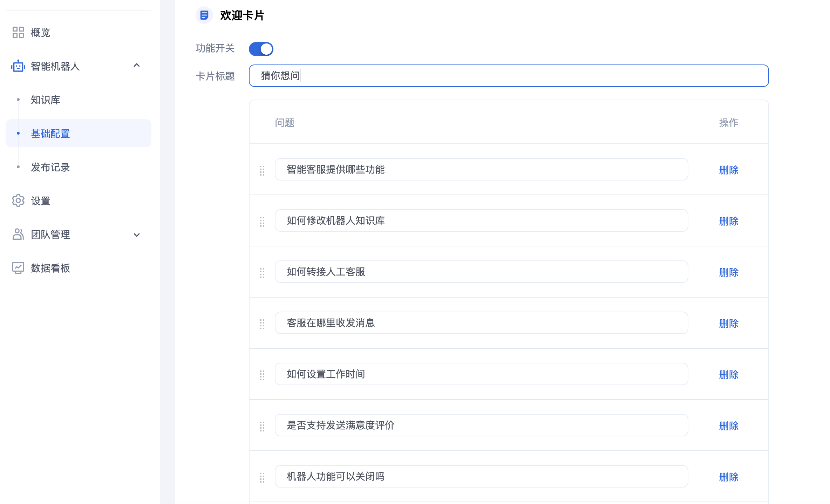Turn off the 功能开关 switch
830x504 pixels.
click(x=261, y=49)
